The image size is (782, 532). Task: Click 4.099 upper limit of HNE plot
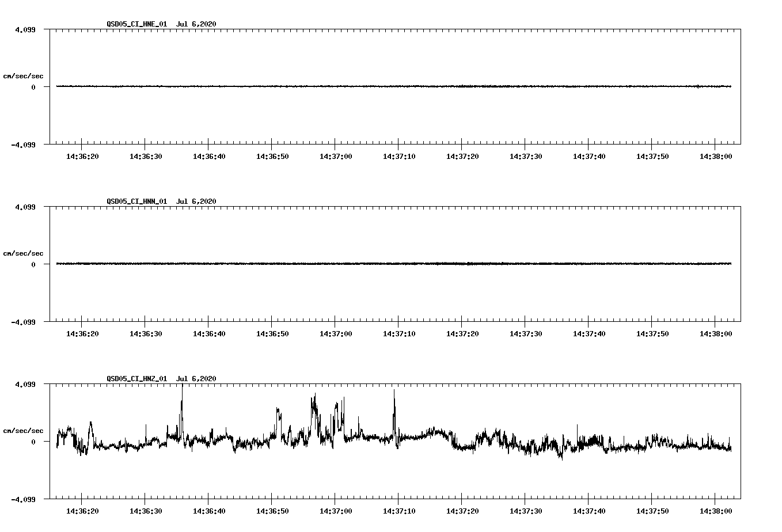[x=25, y=29]
